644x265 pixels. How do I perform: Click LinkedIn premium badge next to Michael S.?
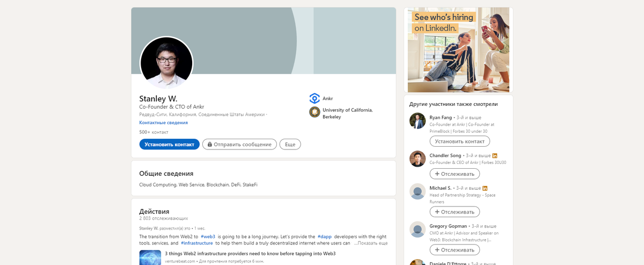tap(485, 188)
